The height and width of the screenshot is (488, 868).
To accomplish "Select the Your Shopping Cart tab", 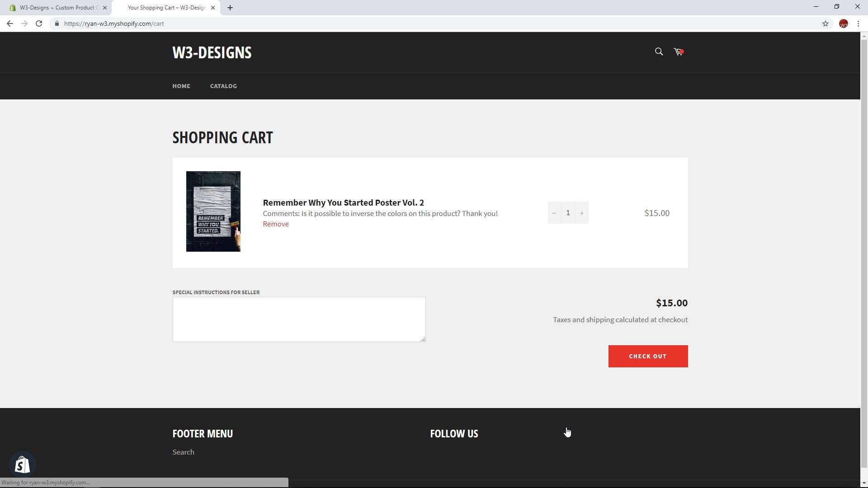I will [x=166, y=8].
